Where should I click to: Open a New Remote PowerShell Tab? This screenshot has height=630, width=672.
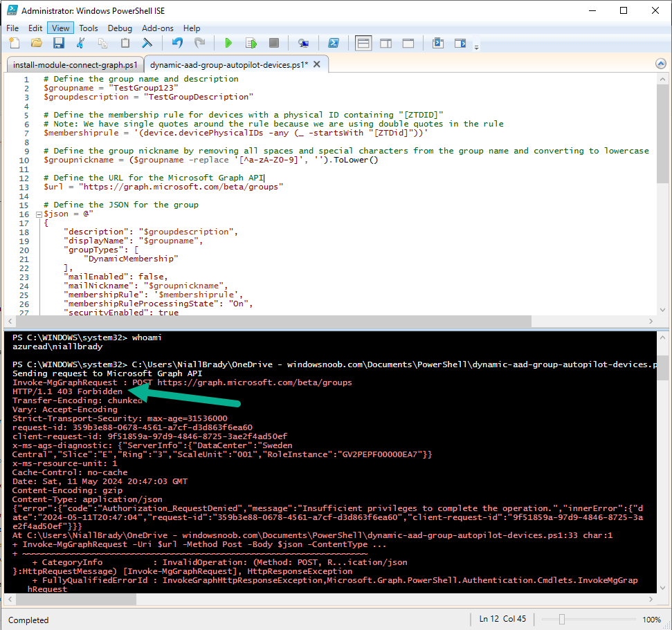pyautogui.click(x=303, y=43)
